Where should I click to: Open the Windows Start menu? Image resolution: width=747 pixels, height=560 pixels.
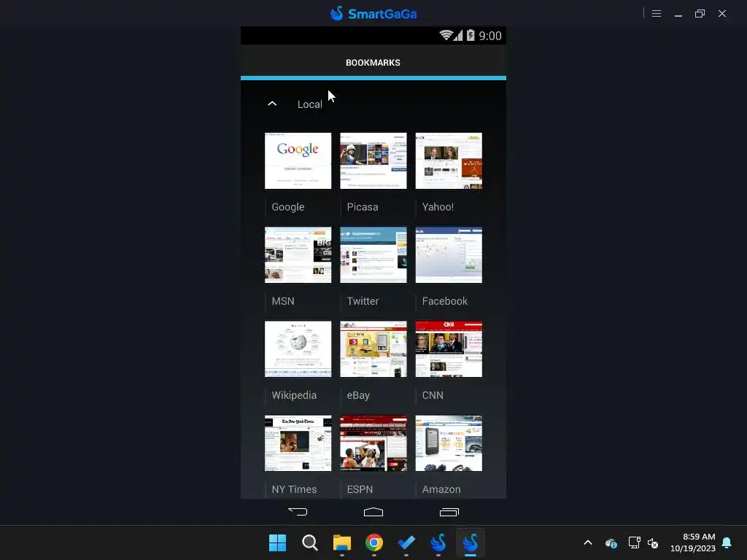tap(277, 542)
